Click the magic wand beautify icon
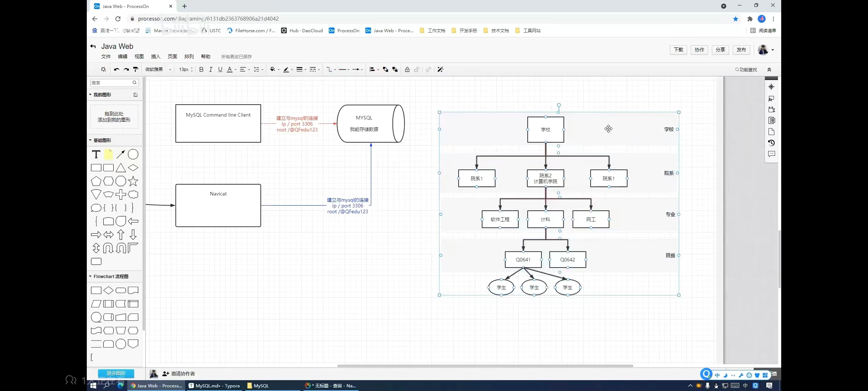 440,70
